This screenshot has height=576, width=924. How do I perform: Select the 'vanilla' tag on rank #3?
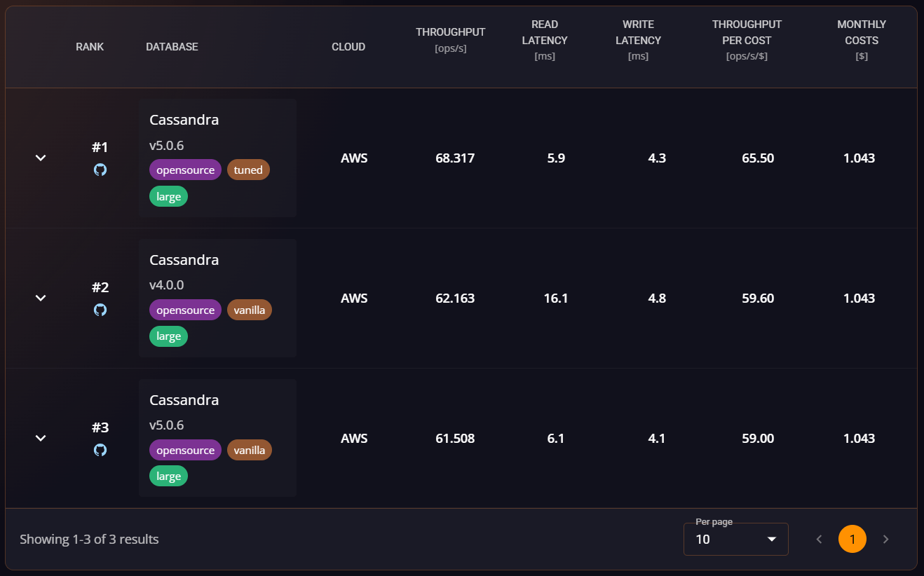click(250, 450)
